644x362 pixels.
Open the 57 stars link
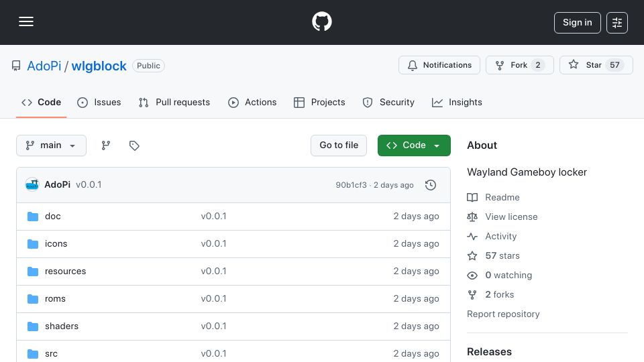(x=493, y=255)
